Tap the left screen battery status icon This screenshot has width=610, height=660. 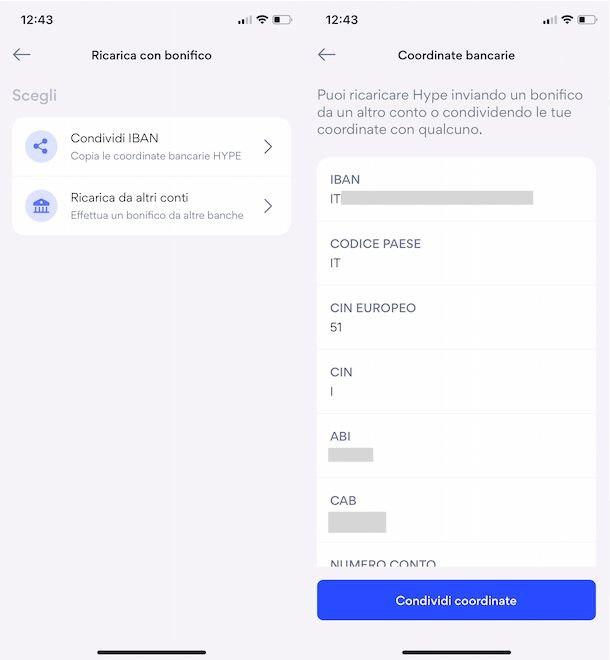[x=282, y=19]
